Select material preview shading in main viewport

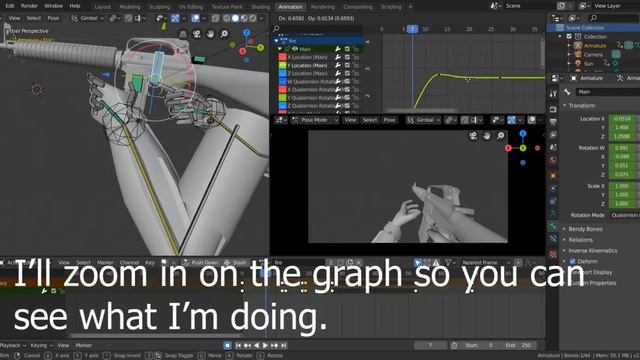244,18
